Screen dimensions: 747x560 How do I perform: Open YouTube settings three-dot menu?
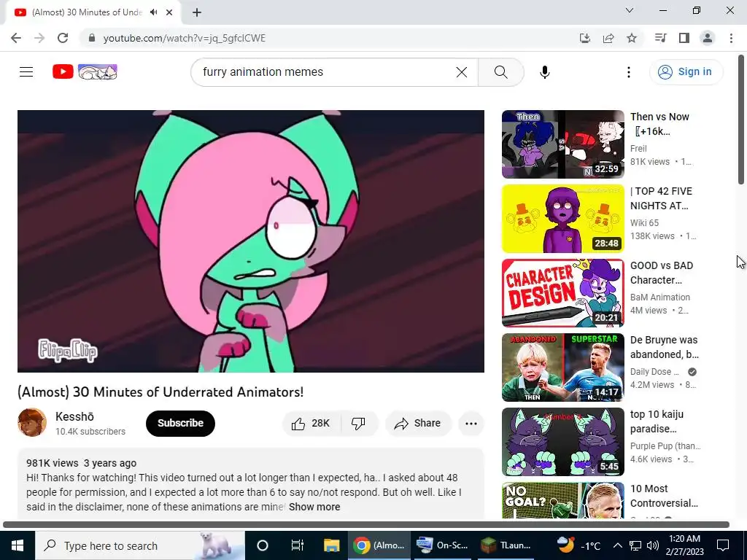[x=628, y=72]
